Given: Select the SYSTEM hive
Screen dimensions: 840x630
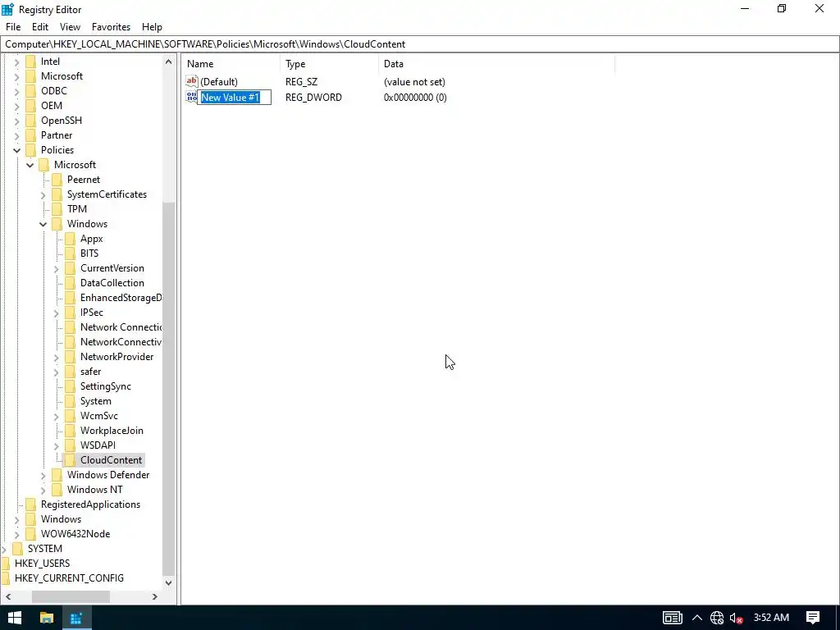Looking at the screenshot, I should click(45, 549).
